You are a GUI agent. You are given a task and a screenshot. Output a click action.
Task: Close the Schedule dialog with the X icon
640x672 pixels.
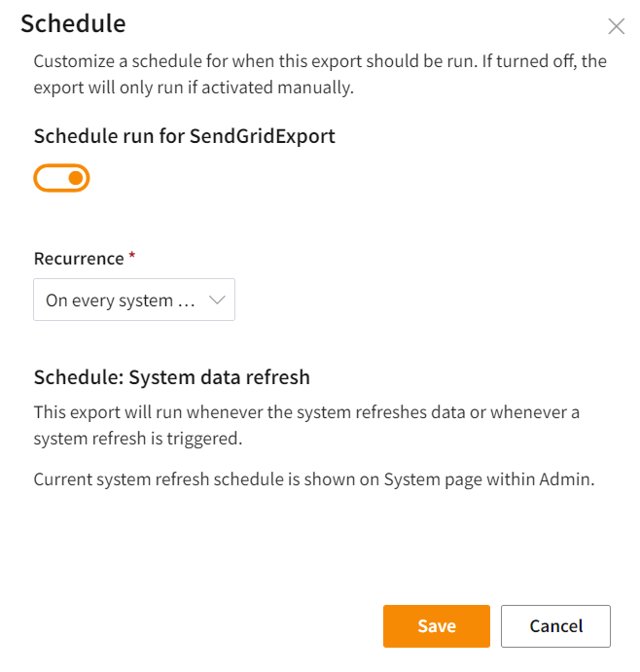tap(616, 26)
